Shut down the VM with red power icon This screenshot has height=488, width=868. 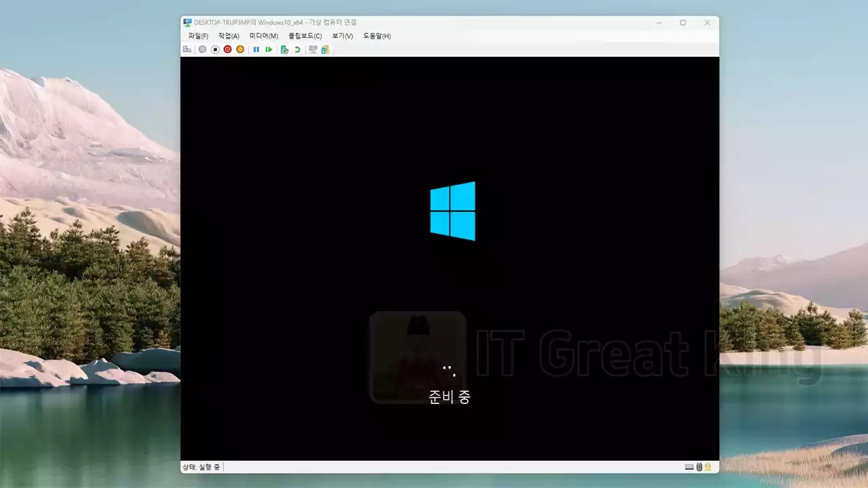point(228,49)
